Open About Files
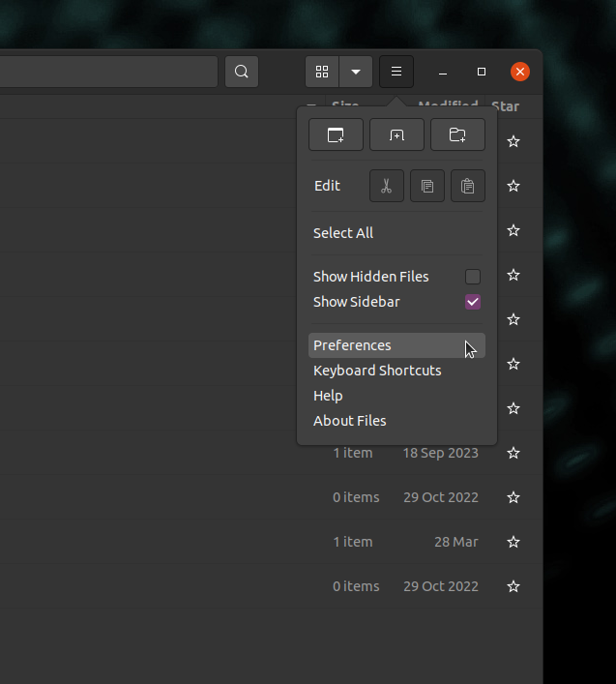The image size is (616, 684). click(x=349, y=421)
